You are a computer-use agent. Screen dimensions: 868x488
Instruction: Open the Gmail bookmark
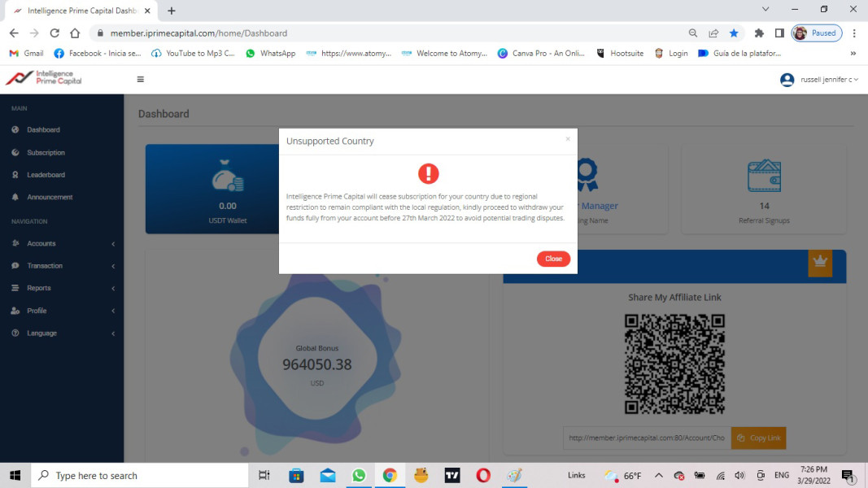click(26, 53)
